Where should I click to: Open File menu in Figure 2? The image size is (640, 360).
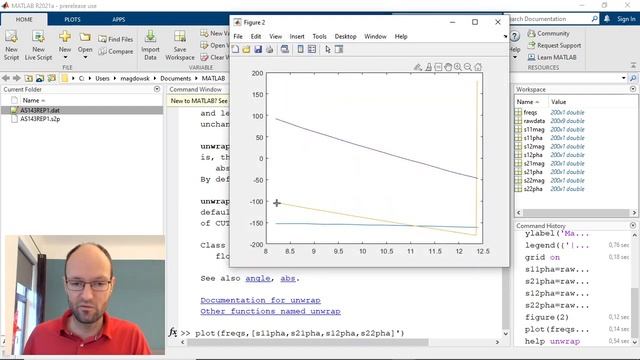[238, 36]
